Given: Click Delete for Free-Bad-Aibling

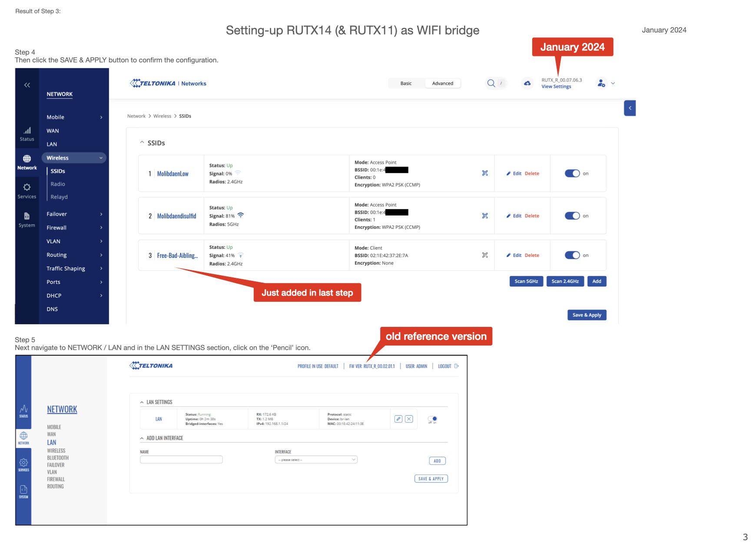Looking at the screenshot, I should pos(532,255).
